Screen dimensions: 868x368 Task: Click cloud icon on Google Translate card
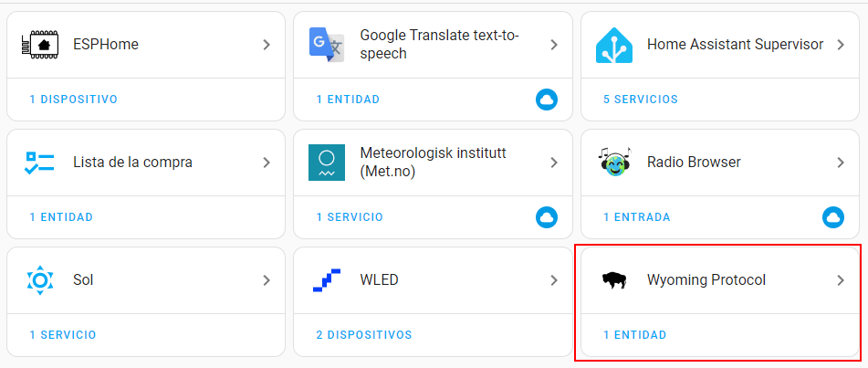(x=547, y=100)
